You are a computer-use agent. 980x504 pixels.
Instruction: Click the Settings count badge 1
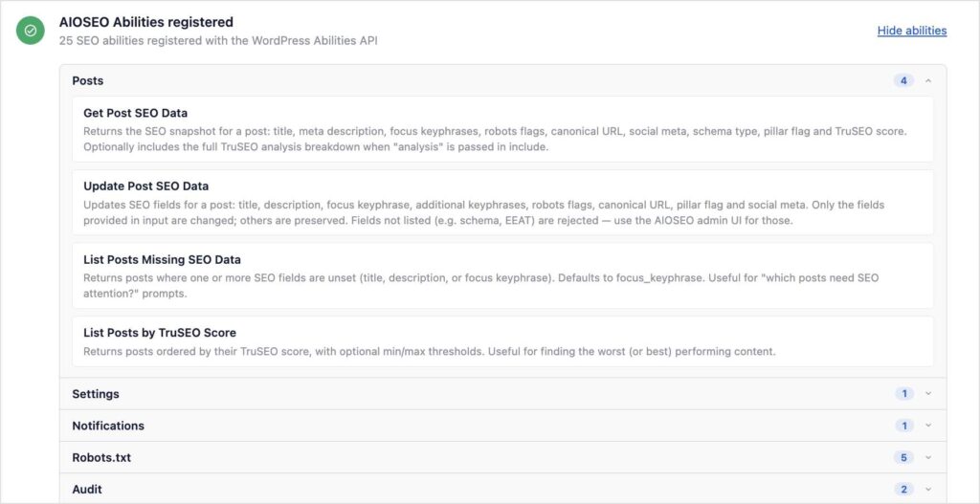903,394
